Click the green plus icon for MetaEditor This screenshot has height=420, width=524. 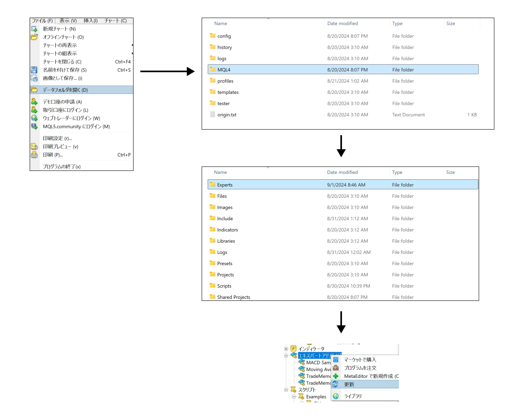(336, 376)
